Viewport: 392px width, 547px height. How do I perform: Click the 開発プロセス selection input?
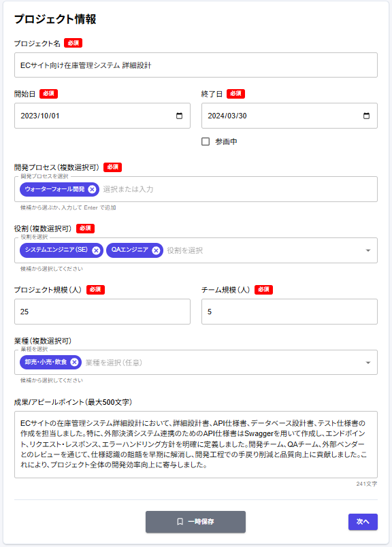click(238, 189)
